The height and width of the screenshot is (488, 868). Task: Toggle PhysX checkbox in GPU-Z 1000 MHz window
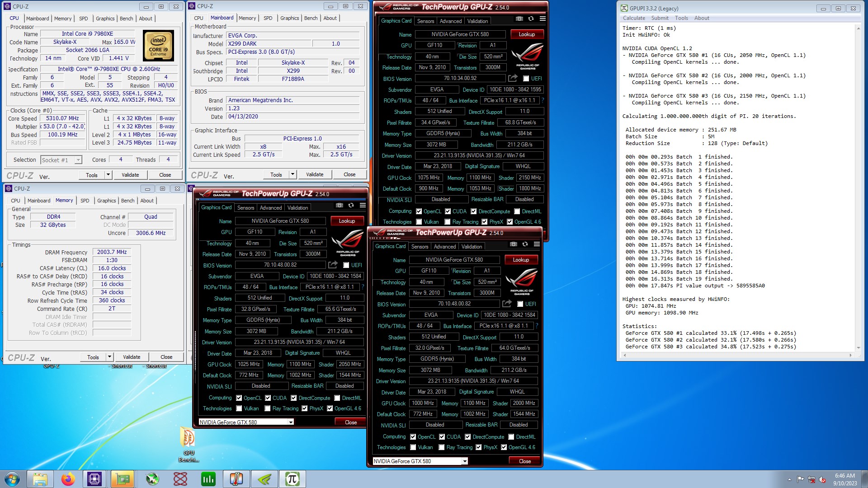[x=479, y=447]
